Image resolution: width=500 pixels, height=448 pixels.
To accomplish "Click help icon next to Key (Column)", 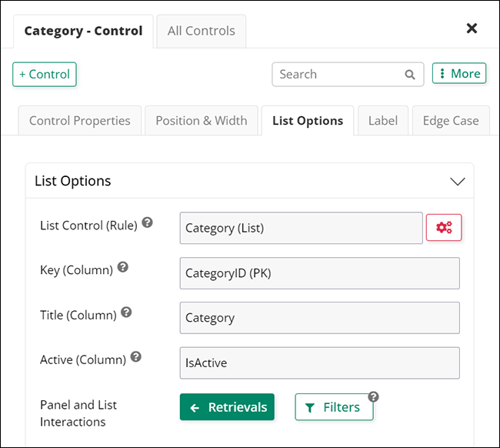I will pyautogui.click(x=123, y=268).
